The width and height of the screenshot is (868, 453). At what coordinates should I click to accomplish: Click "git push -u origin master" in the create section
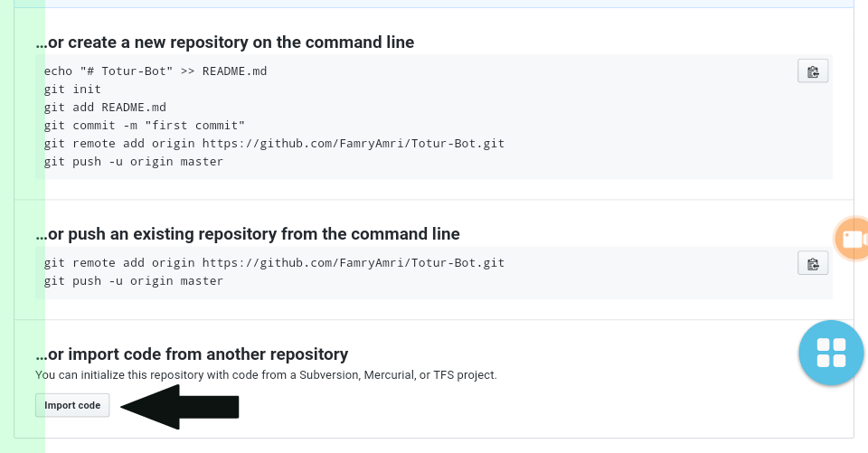coord(133,162)
